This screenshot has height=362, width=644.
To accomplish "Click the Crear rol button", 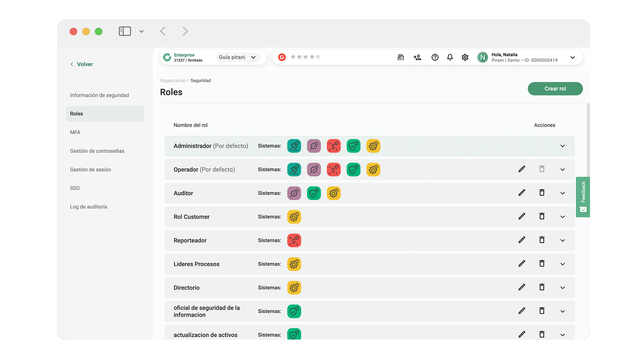I will point(555,88).
